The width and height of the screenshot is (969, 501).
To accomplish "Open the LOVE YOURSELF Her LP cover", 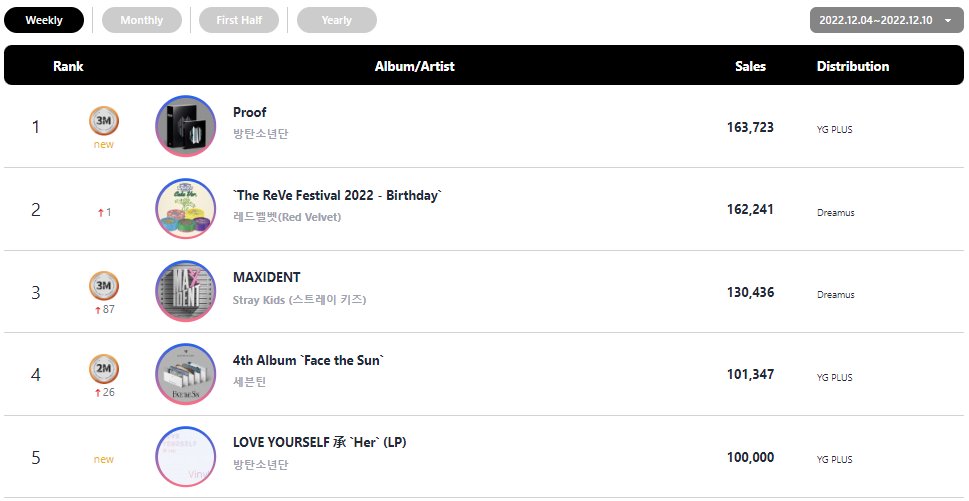I will (x=185, y=457).
